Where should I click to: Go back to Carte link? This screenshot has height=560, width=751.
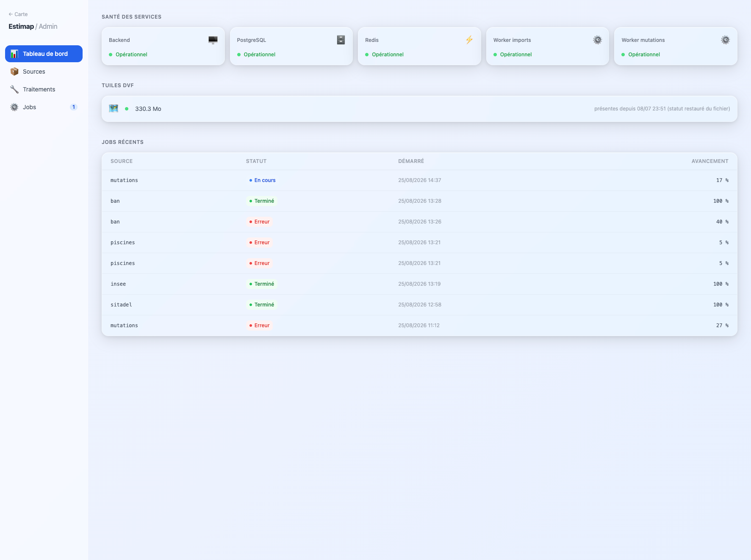(18, 14)
